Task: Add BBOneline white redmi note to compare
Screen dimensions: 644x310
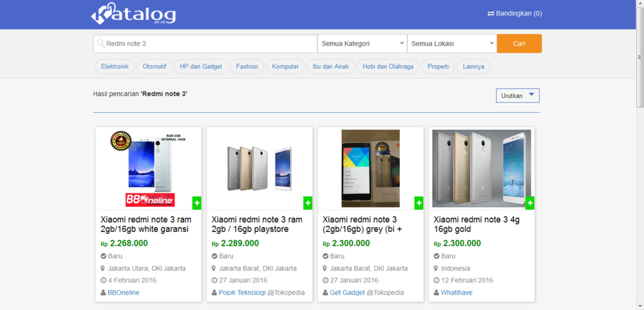Action: click(x=196, y=202)
